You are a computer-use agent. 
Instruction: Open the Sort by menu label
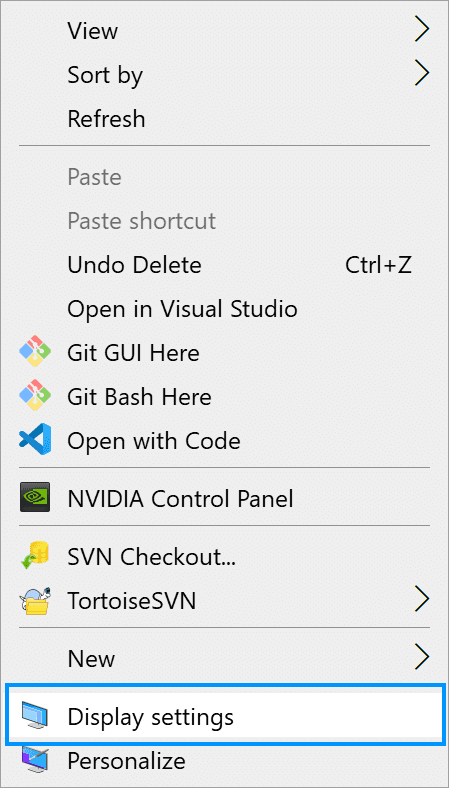click(105, 75)
